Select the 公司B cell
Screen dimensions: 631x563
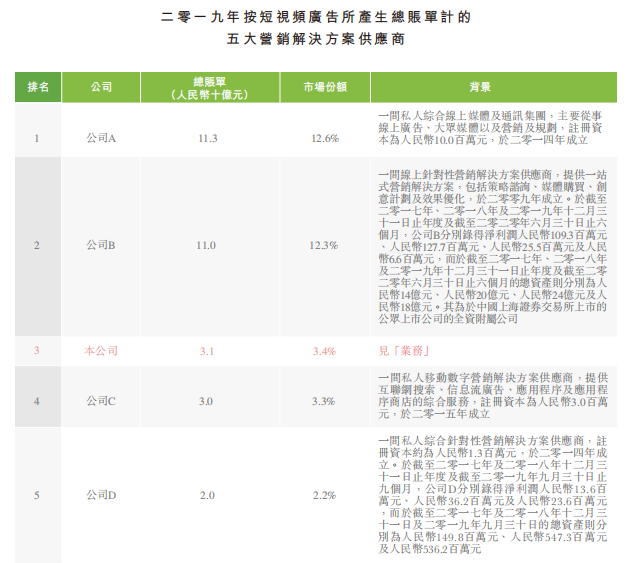click(101, 245)
